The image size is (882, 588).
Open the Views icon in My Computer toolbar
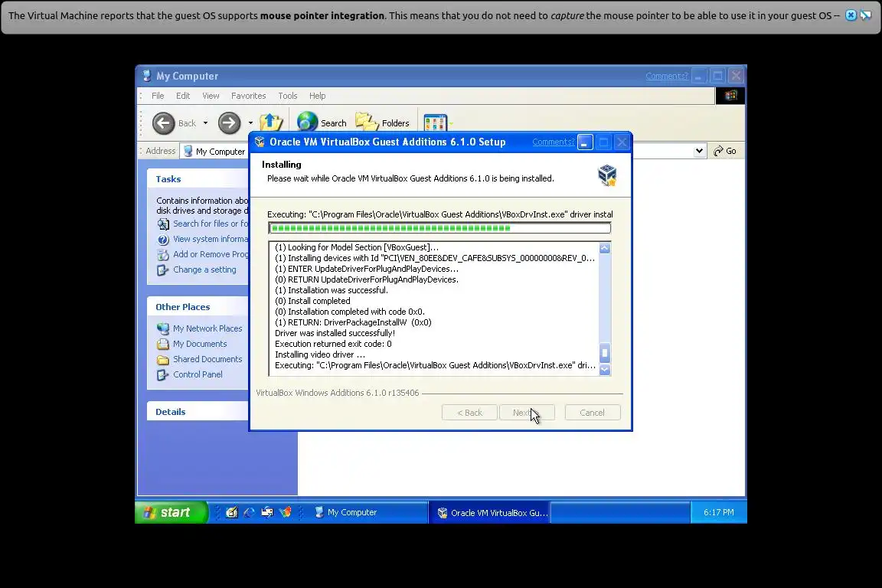[435, 122]
